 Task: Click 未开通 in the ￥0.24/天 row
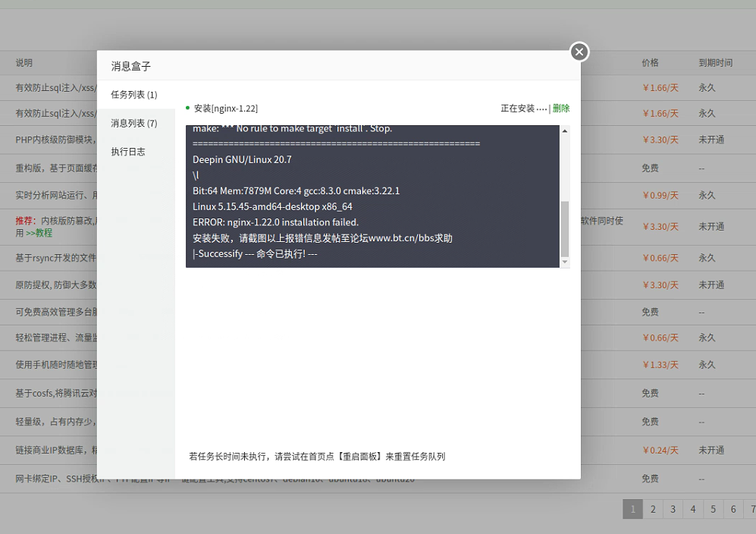coord(711,450)
